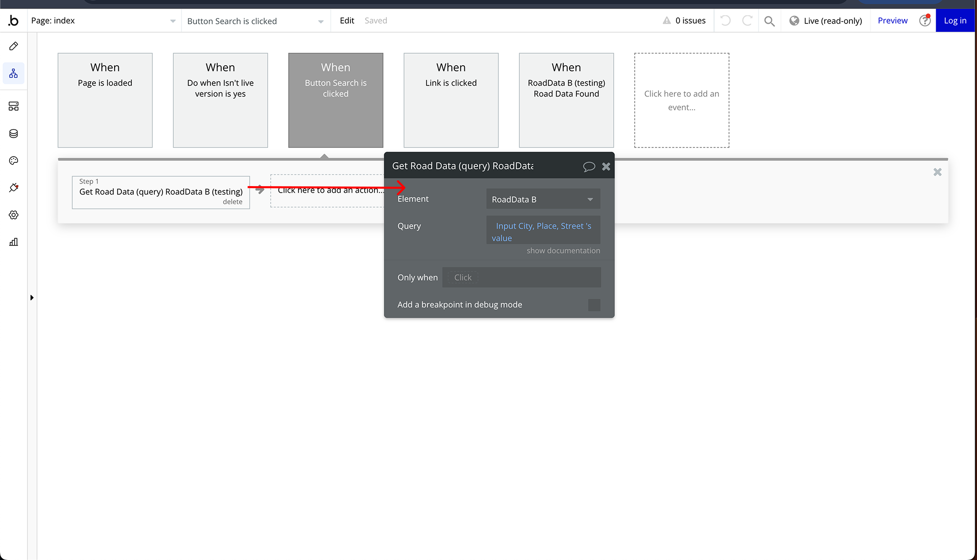Screen dimensions: 977x560
Task: Click the Log in button
Action: (955, 21)
